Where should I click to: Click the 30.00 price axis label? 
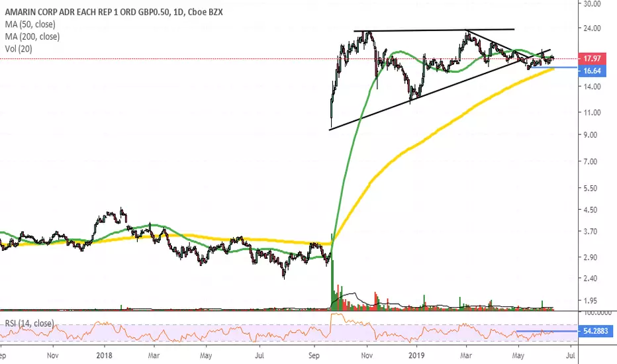coord(593,3)
